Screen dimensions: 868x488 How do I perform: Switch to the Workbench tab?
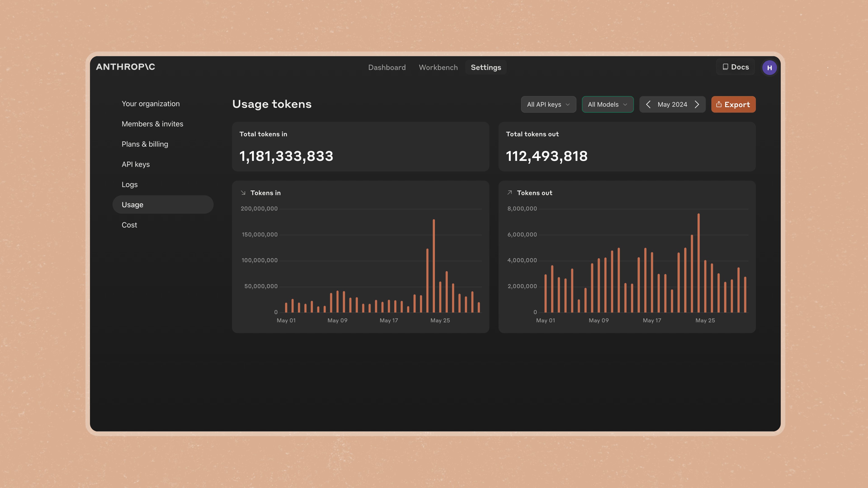(438, 67)
